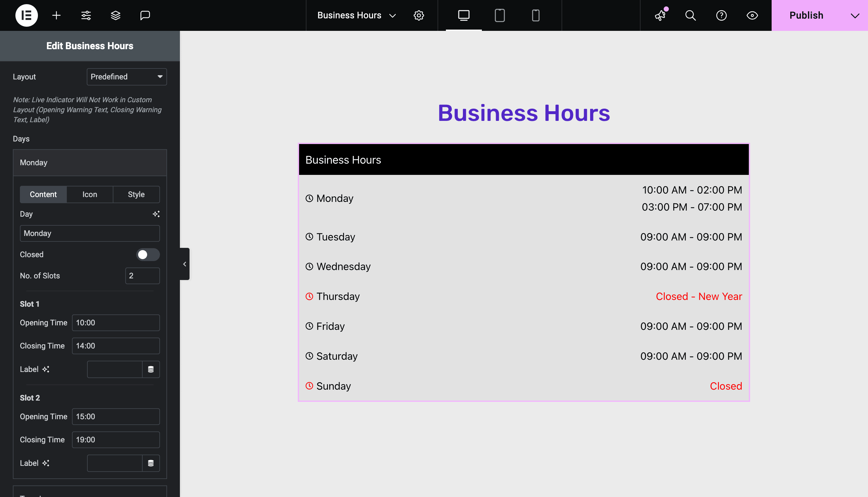Click the label list icon for Slot 2
This screenshot has height=497, width=868.
(x=151, y=463)
